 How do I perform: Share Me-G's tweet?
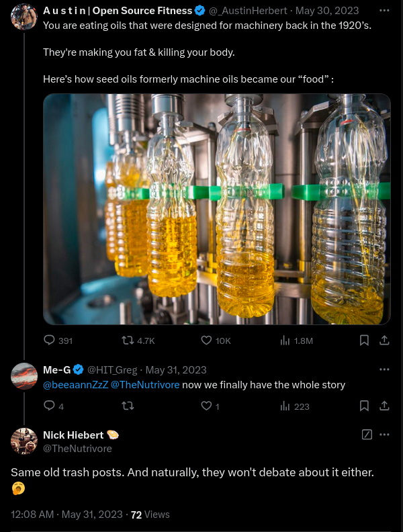(384, 406)
